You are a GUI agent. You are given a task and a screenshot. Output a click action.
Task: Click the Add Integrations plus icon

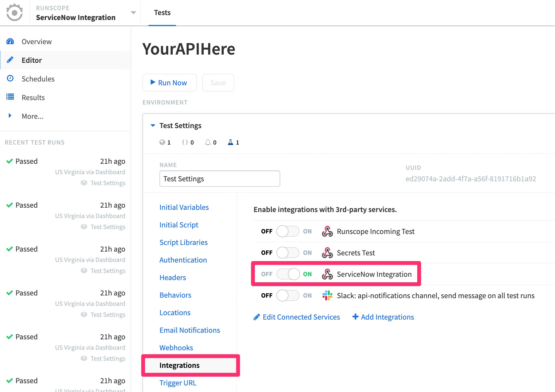(x=355, y=317)
